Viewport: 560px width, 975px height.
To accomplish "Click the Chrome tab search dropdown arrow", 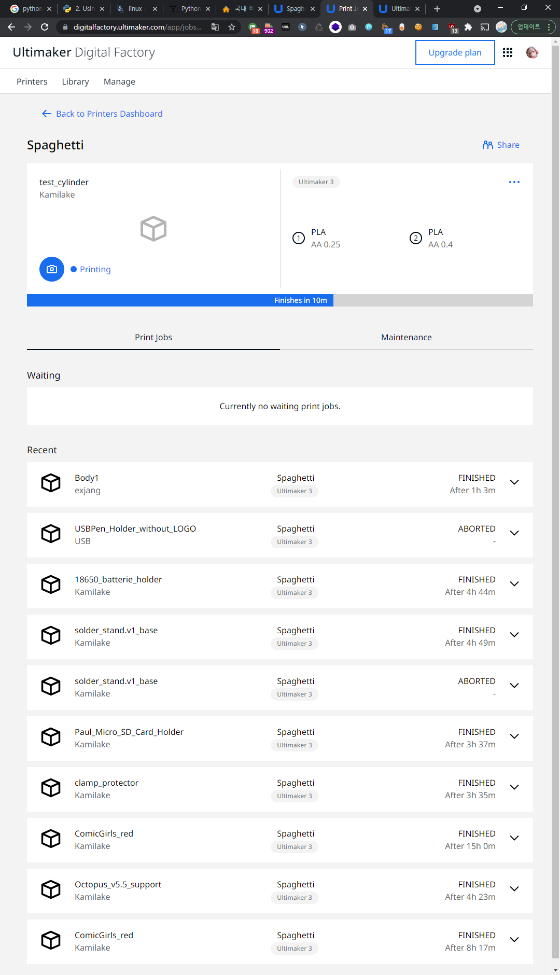I will [x=478, y=9].
